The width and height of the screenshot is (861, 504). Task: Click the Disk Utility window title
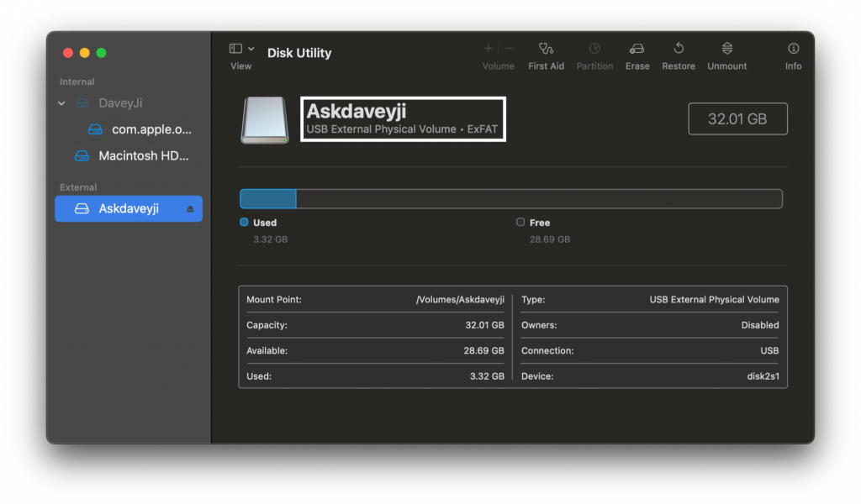click(x=299, y=53)
